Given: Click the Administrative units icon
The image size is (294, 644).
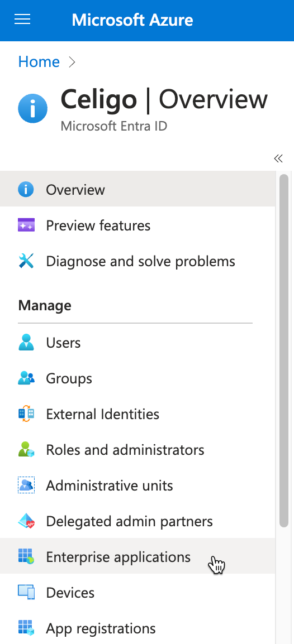Looking at the screenshot, I should [x=26, y=486].
